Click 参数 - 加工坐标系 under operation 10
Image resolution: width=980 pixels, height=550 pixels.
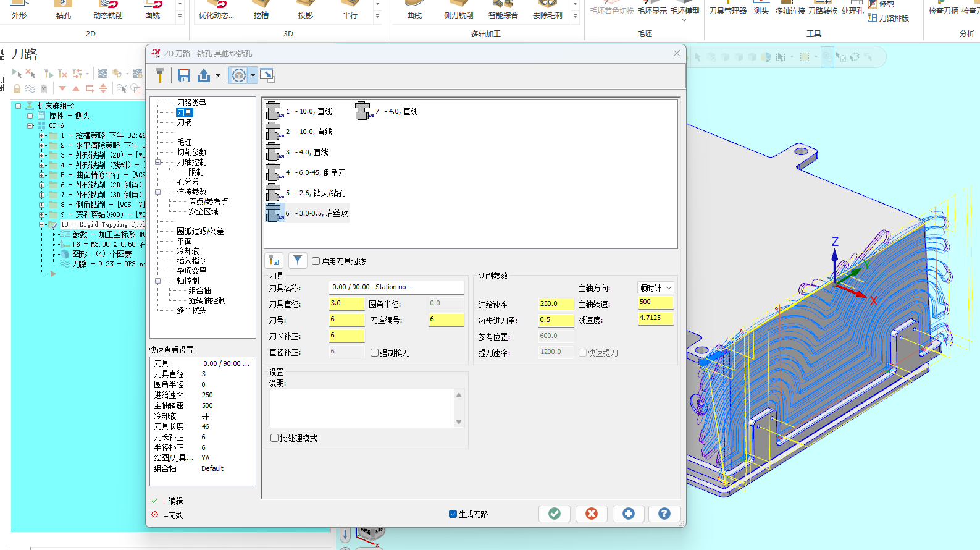pos(108,234)
